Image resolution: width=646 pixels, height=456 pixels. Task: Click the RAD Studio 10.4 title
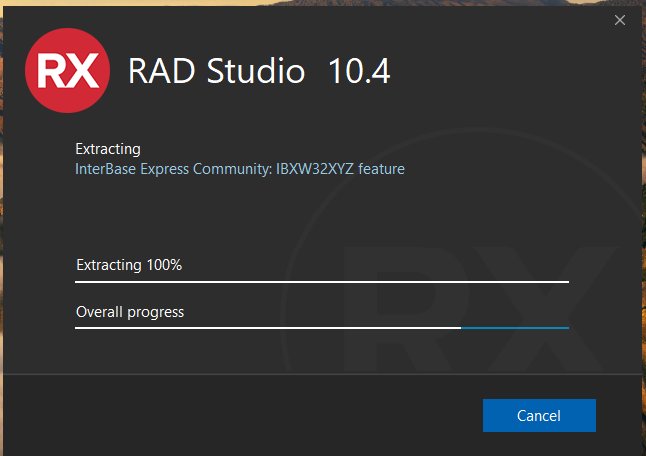coord(259,71)
